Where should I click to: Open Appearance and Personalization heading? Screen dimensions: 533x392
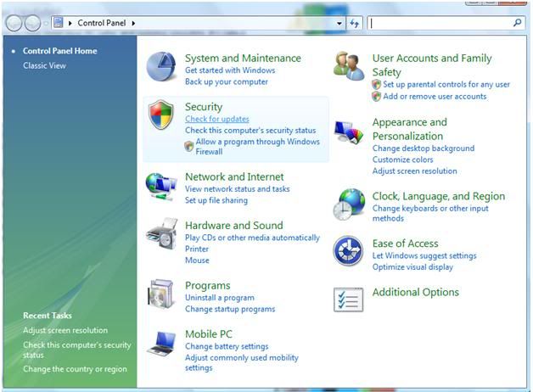coord(410,129)
